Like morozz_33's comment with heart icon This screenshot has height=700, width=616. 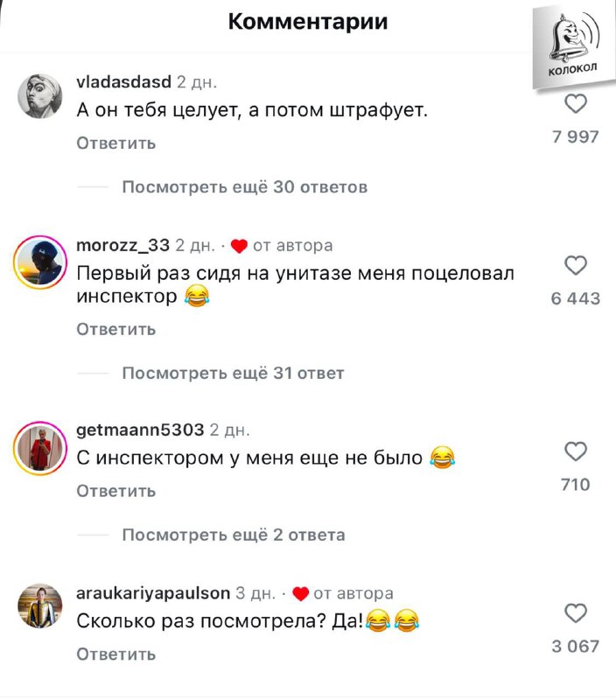pyautogui.click(x=576, y=266)
